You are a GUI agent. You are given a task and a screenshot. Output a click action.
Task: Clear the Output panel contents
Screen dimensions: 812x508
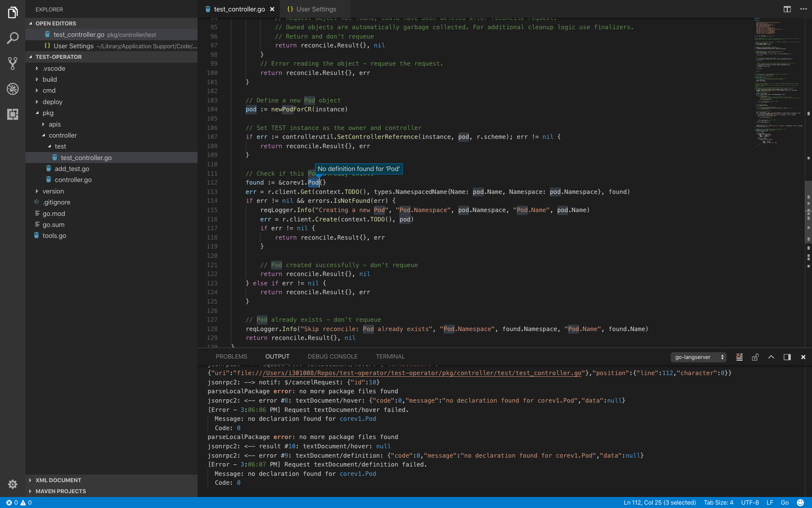coord(739,357)
